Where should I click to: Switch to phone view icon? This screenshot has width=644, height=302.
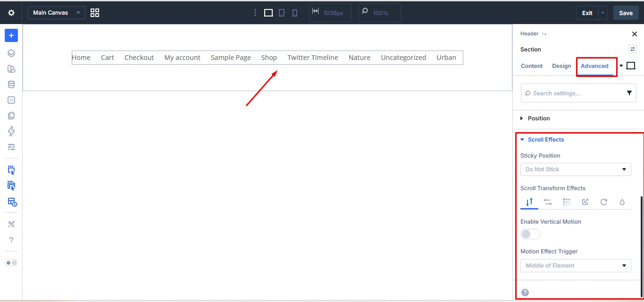(295, 13)
